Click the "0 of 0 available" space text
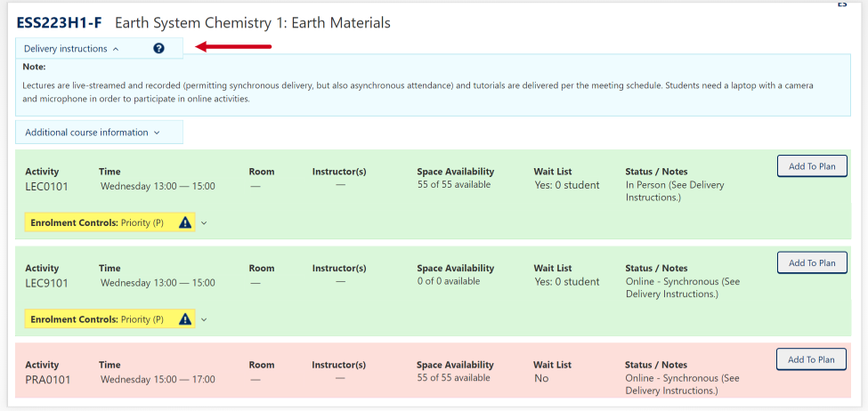Screen dimensions: 868x411 (x=448, y=281)
